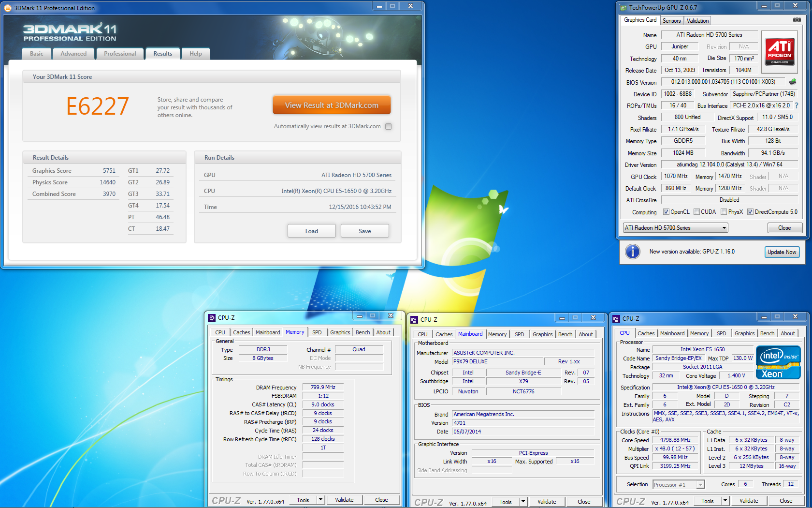Switch to the Basic tab in 3DMark
Image resolution: width=812 pixels, height=508 pixels.
(37, 54)
